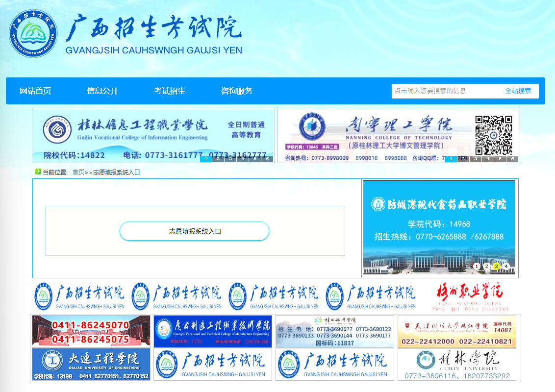Open the 网站首页 menu item
555x392 pixels.
35,91
